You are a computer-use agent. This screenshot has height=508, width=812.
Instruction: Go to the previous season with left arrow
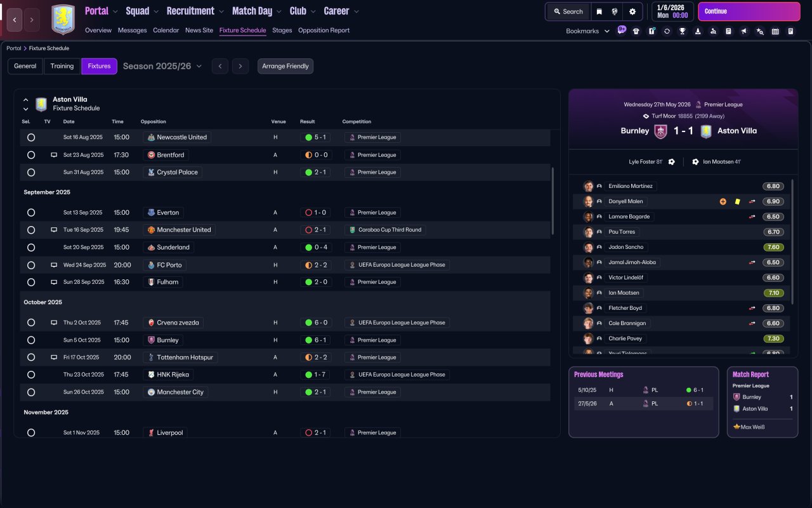click(220, 66)
